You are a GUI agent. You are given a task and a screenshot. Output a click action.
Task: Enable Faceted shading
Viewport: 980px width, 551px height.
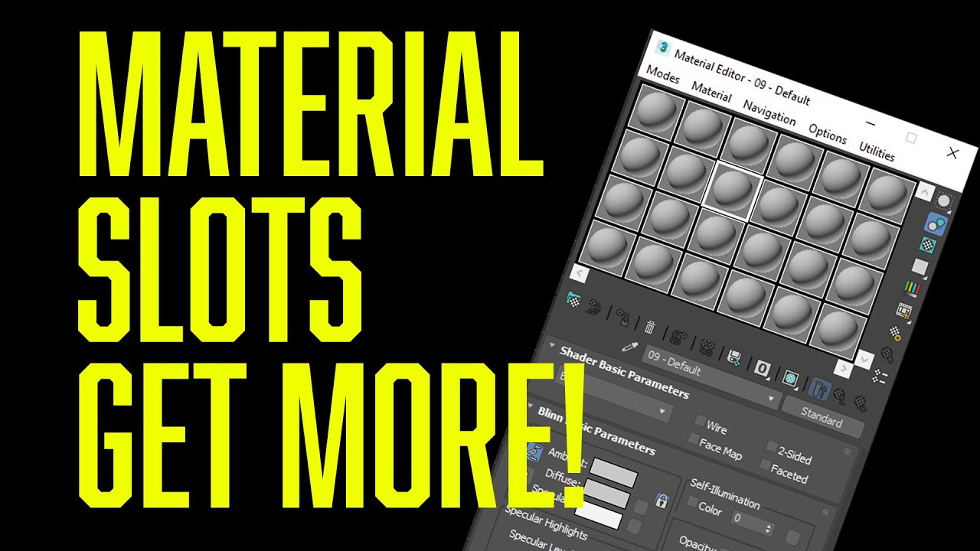click(766, 465)
